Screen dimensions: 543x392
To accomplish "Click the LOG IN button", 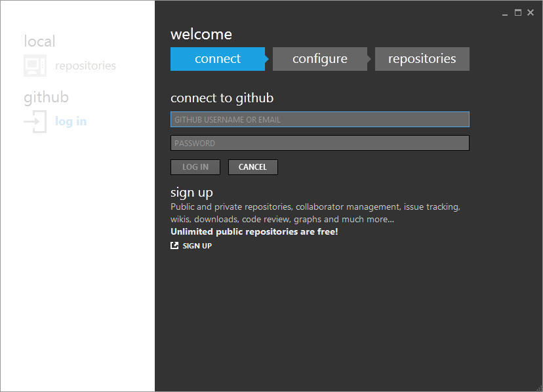I will pyautogui.click(x=195, y=167).
